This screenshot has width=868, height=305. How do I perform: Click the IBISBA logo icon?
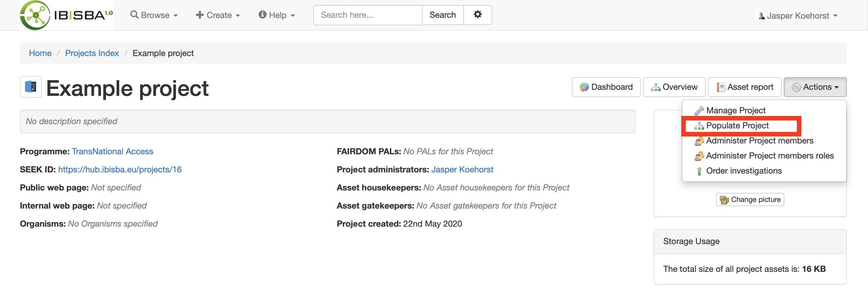click(35, 15)
